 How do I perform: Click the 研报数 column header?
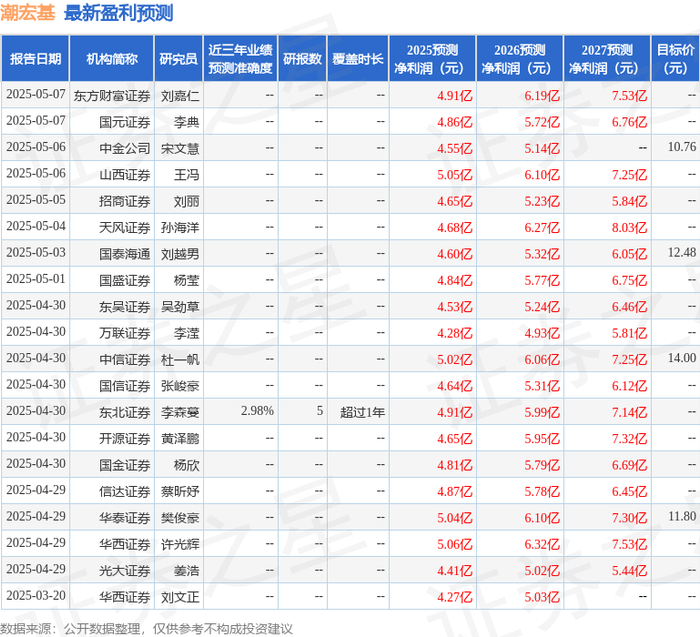303,59
